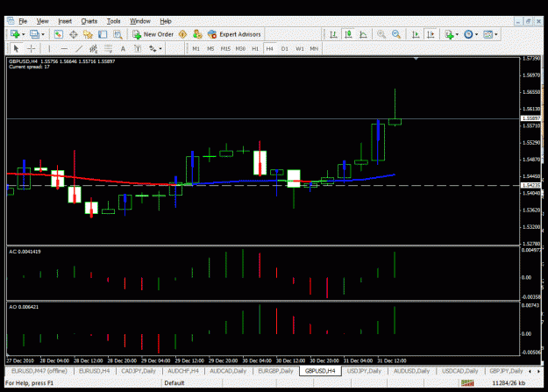Select the Crosshair tool

coord(31,48)
